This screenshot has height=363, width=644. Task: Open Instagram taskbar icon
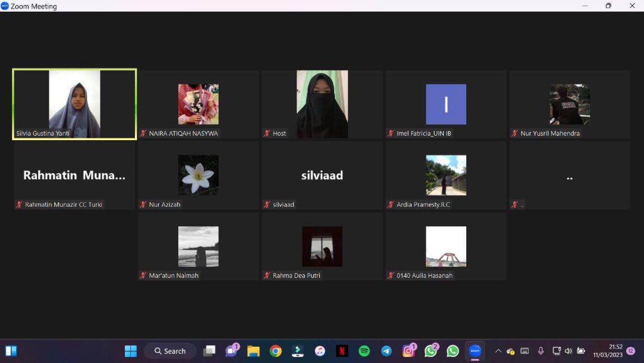(x=409, y=351)
